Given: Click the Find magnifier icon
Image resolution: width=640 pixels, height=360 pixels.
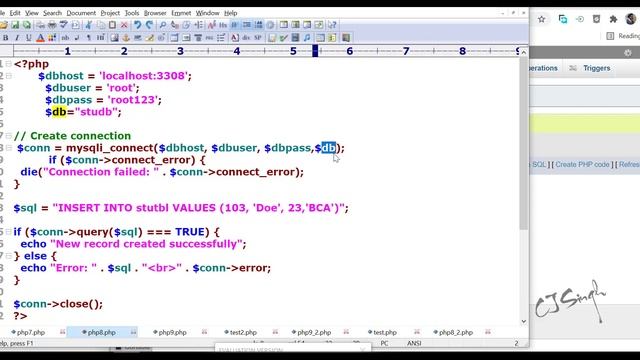Looking at the screenshot, I should (162, 25).
